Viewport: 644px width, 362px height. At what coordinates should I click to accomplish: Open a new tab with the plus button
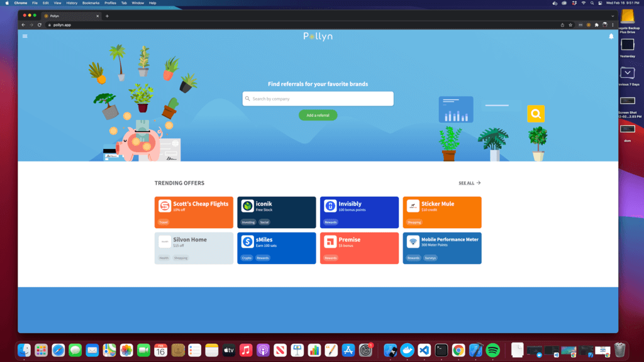coord(107,16)
